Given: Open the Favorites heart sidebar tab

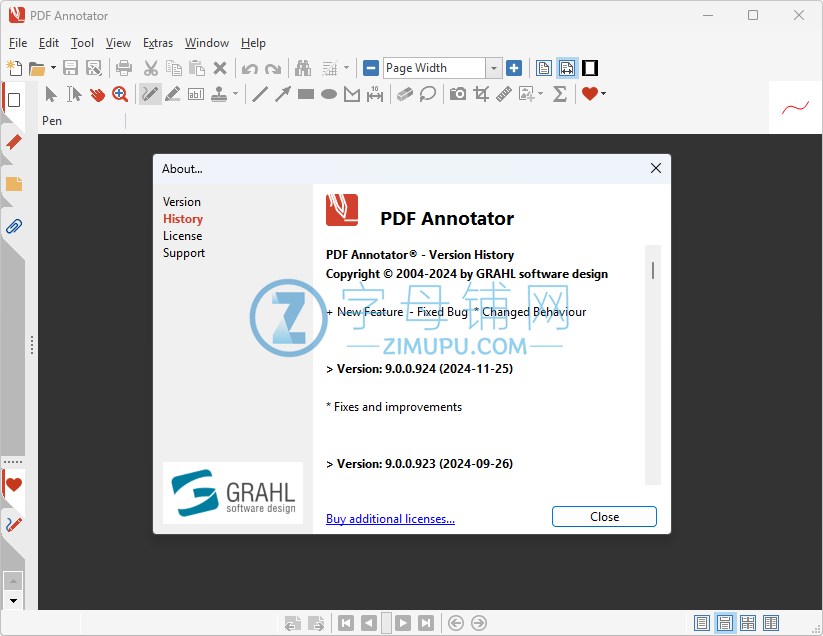Looking at the screenshot, I should 14,484.
